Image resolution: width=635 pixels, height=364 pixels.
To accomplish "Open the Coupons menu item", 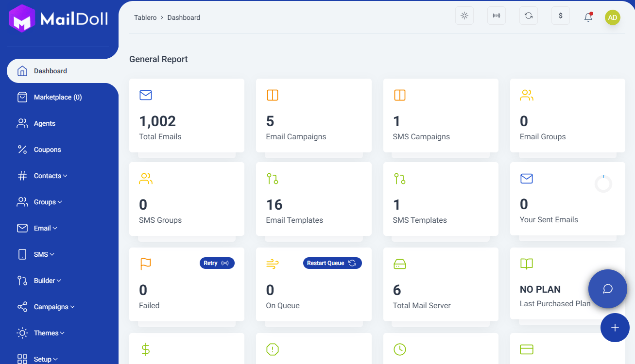I will pyautogui.click(x=63, y=149).
